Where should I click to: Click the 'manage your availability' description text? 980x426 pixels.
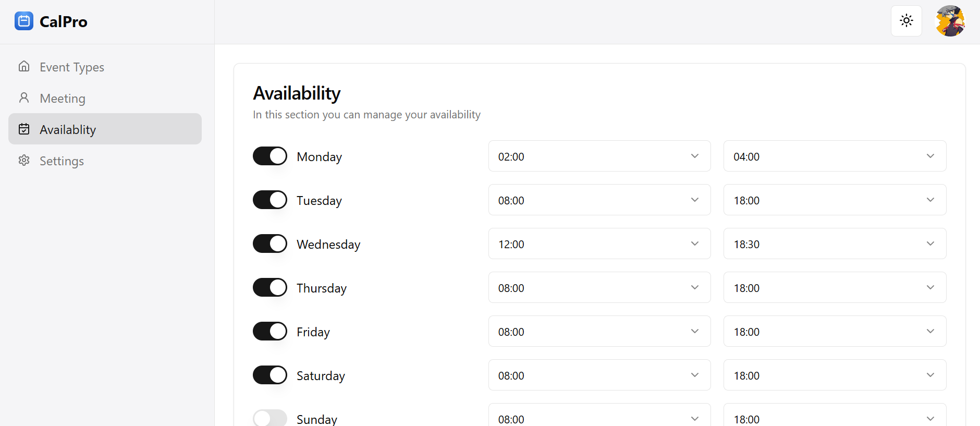pyautogui.click(x=366, y=115)
